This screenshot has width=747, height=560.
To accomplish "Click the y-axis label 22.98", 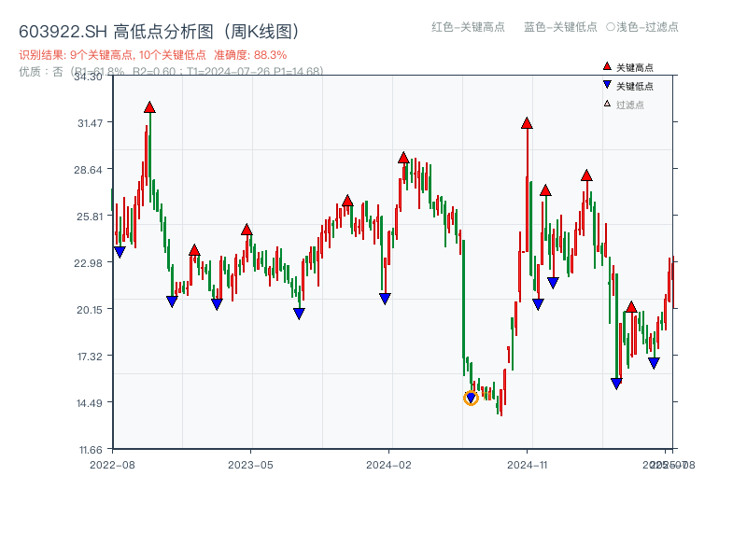I will (x=88, y=263).
